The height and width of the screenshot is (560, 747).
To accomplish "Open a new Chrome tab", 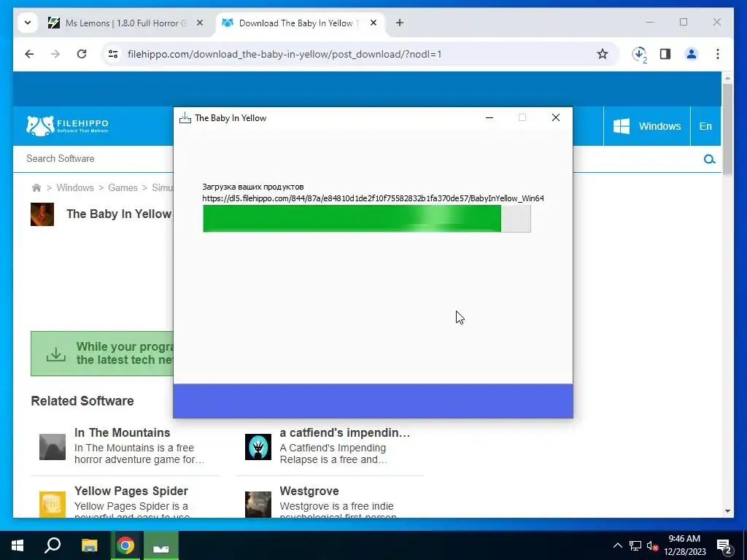I will point(400,23).
